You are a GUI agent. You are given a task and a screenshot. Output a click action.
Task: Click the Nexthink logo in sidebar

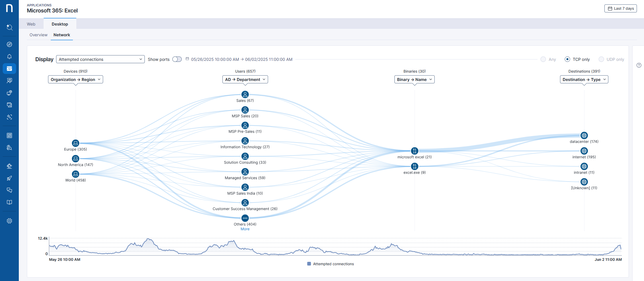[x=9, y=8]
